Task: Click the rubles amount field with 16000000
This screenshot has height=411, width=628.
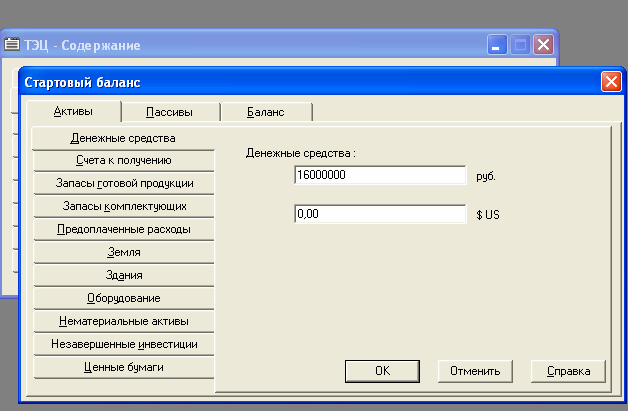Action: click(x=380, y=175)
